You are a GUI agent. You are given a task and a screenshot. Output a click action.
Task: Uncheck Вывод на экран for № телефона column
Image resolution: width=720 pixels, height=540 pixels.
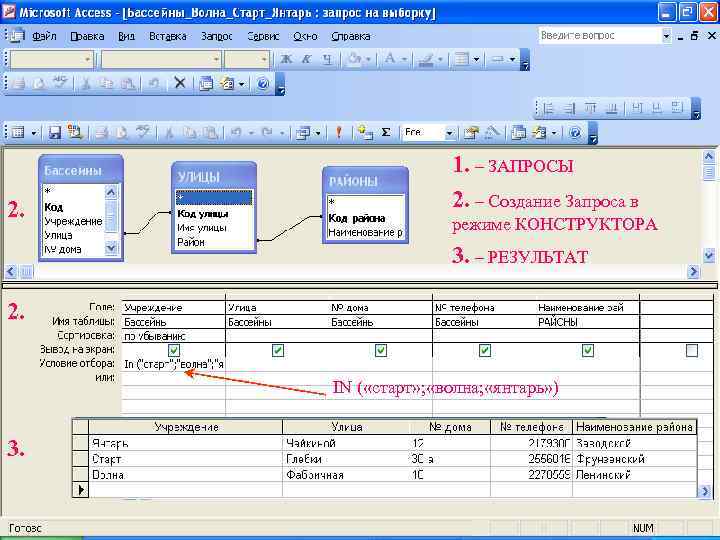coord(484,350)
